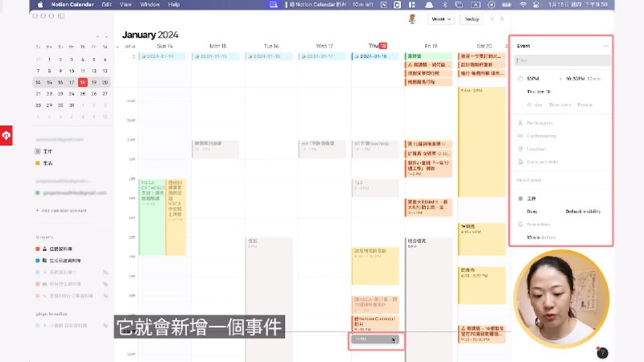Viewport: 644px width, 362px height.
Task: Open the Window menu
Action: [150, 5]
